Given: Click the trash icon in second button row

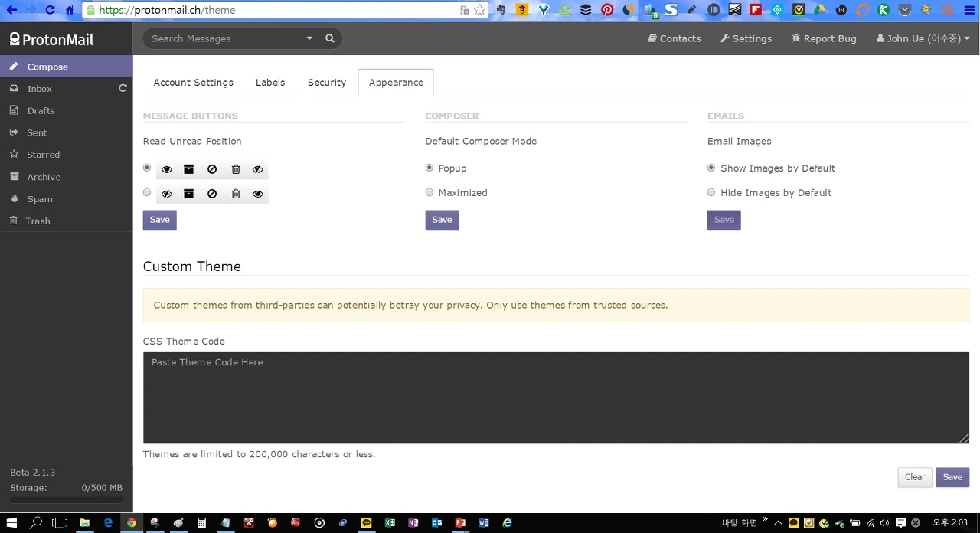Looking at the screenshot, I should pyautogui.click(x=236, y=194).
